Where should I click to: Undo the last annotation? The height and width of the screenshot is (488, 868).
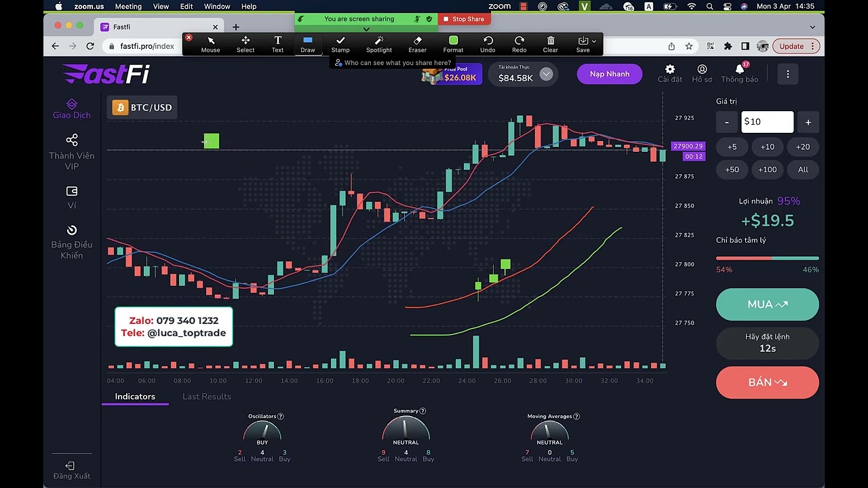pos(488,45)
